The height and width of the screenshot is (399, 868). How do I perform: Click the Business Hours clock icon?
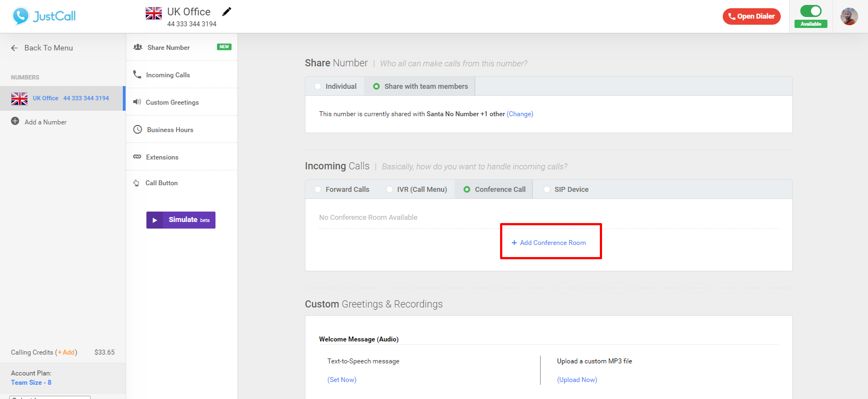tap(138, 129)
